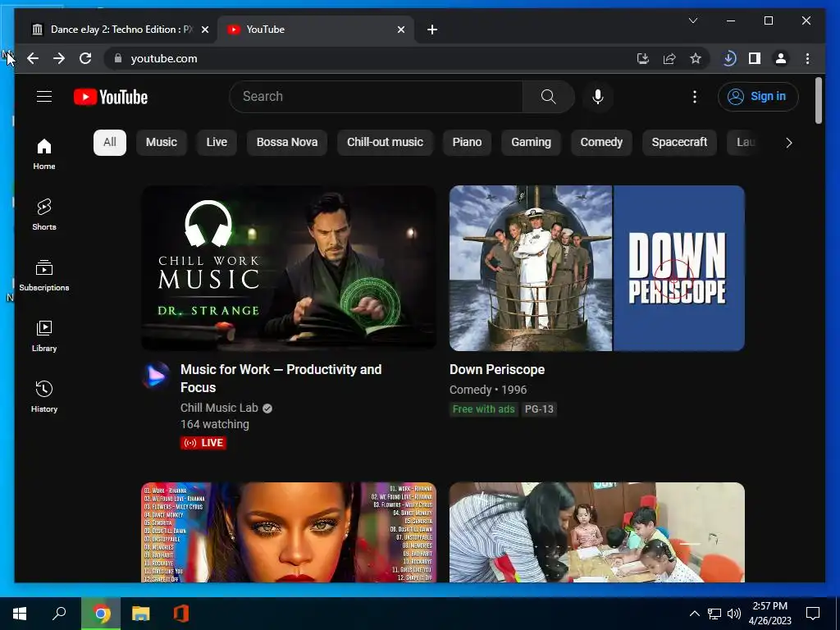Open Chrome downloads icon
This screenshot has width=840, height=630.
tap(729, 58)
